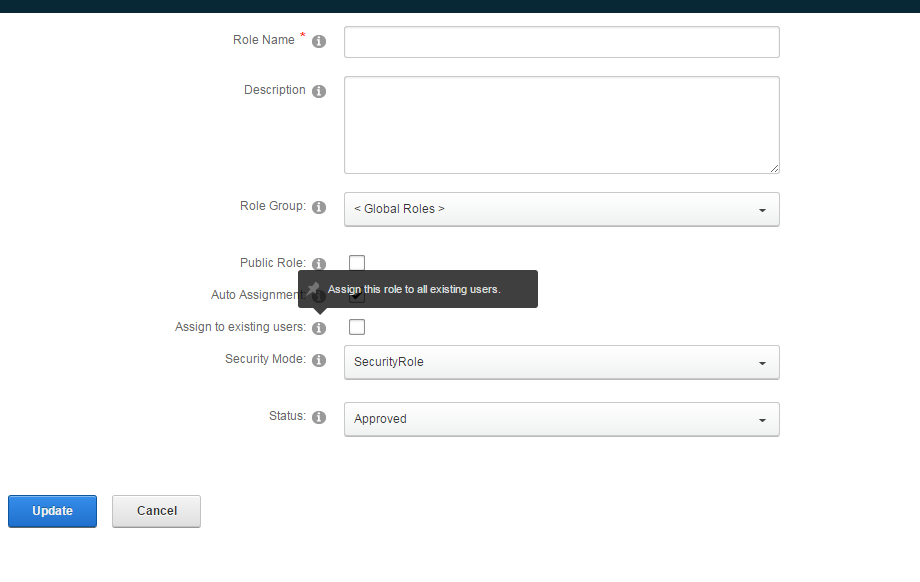Viewport: 920px width, 582px height.
Task: Click the 'Assign to existing users:' label
Action: tap(241, 327)
